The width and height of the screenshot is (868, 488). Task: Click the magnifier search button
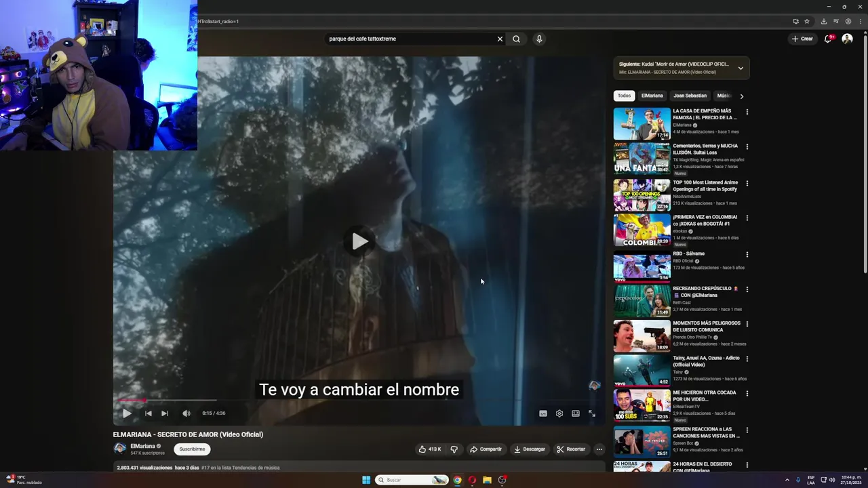516,39
